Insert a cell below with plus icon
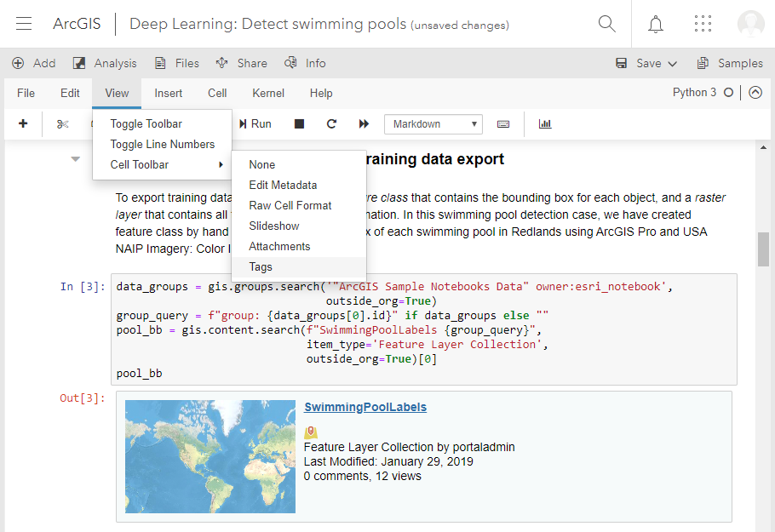The height and width of the screenshot is (532, 775). (x=23, y=123)
